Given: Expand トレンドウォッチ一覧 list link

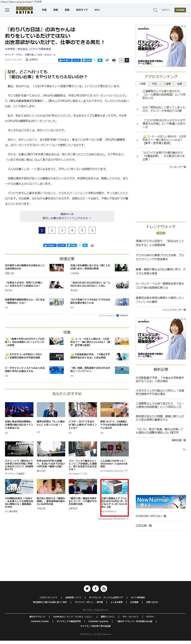Looking at the screenshot, I should coord(174,310).
